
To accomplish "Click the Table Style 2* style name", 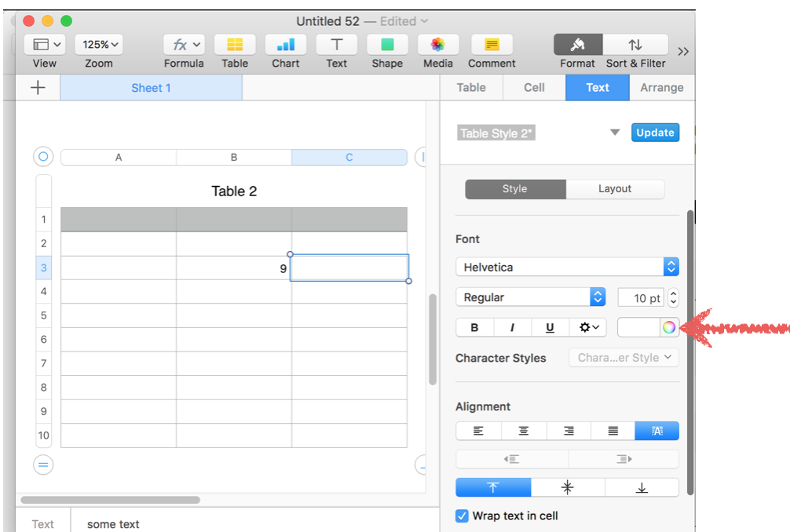I will coord(496,133).
